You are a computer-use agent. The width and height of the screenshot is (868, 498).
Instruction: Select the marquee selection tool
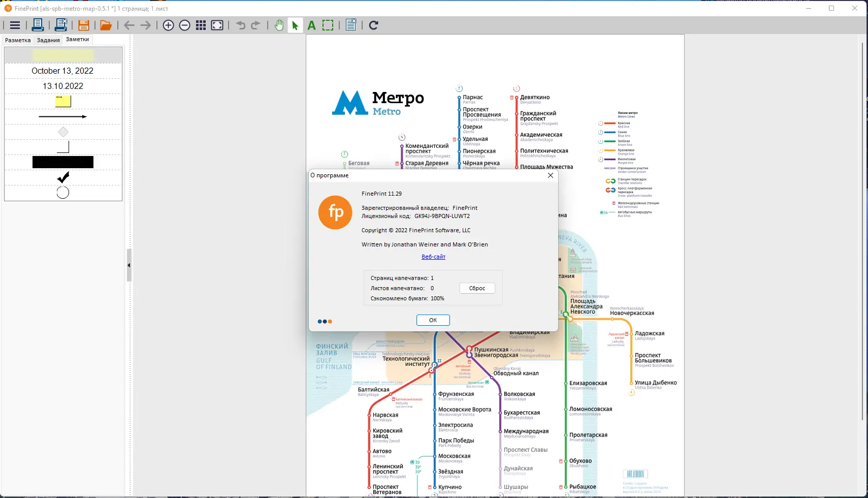[328, 25]
